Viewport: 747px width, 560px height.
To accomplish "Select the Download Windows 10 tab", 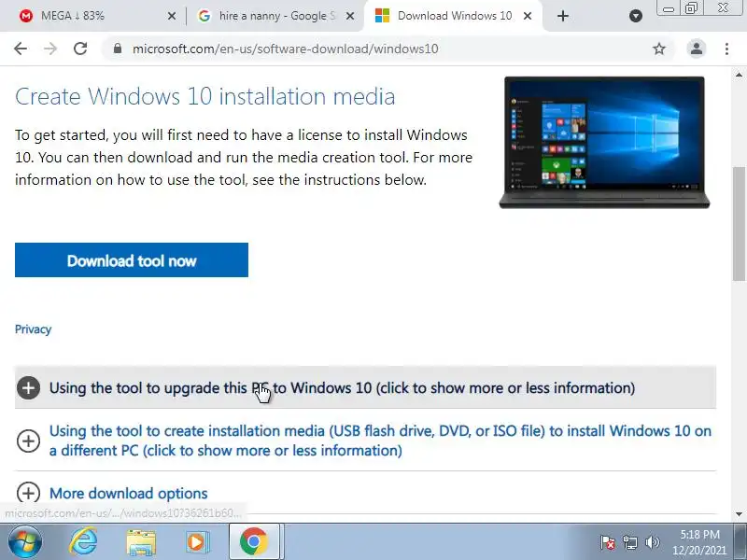I will 453,16.
